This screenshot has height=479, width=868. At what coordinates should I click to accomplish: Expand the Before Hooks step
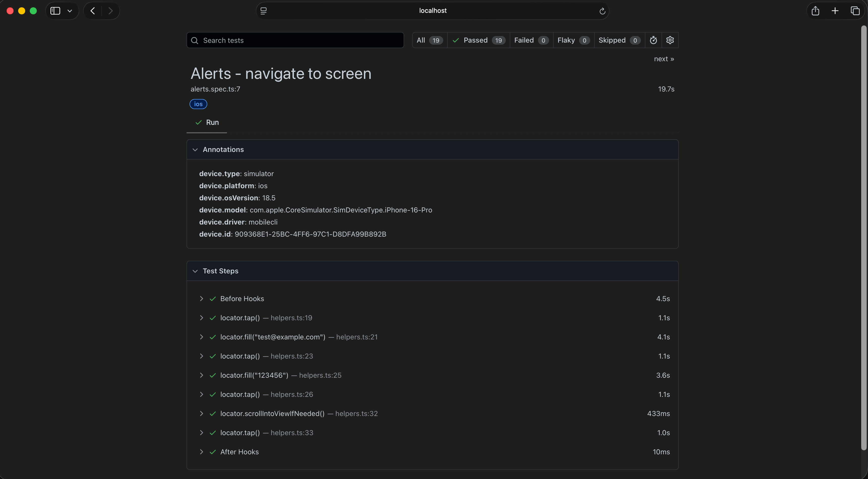[201, 298]
